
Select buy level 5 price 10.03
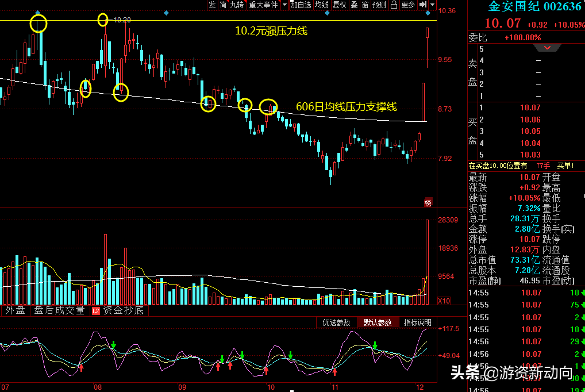coord(530,155)
